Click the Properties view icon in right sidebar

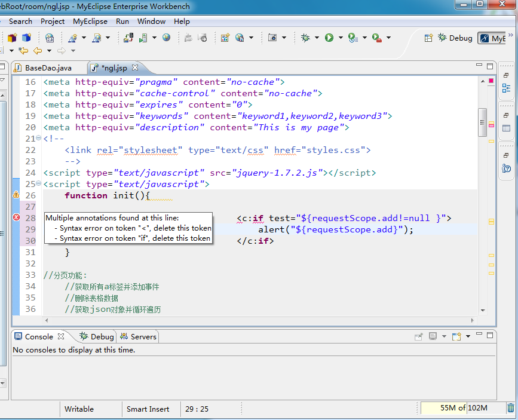[506, 128]
